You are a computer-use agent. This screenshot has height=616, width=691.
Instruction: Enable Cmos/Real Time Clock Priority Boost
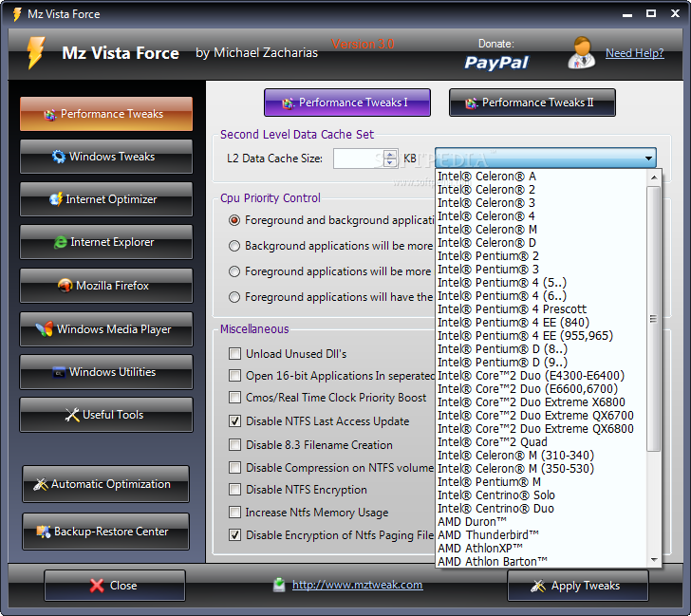pyautogui.click(x=234, y=398)
